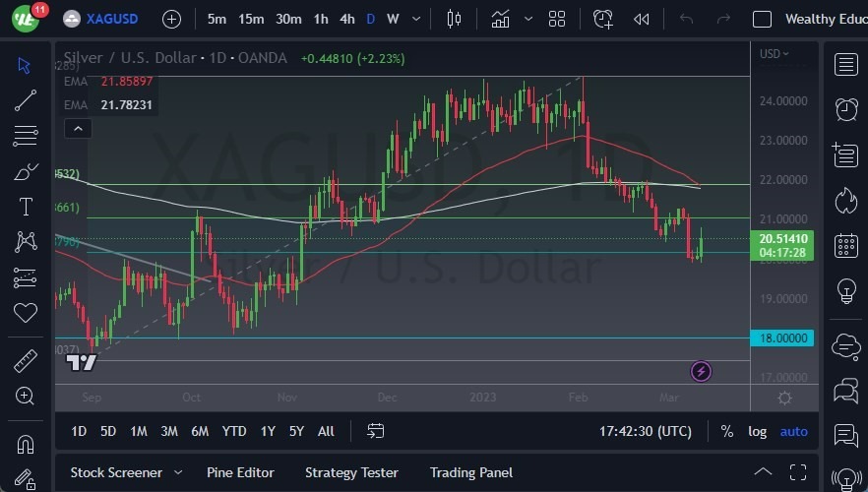Image resolution: width=868 pixels, height=492 pixels.
Task: Toggle the log scale option
Action: (x=757, y=431)
